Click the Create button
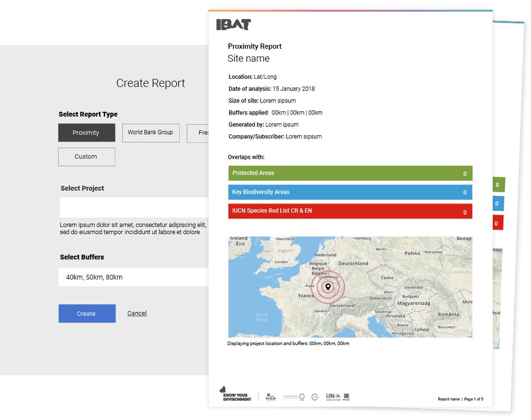This screenshot has width=531, height=420. (87, 313)
